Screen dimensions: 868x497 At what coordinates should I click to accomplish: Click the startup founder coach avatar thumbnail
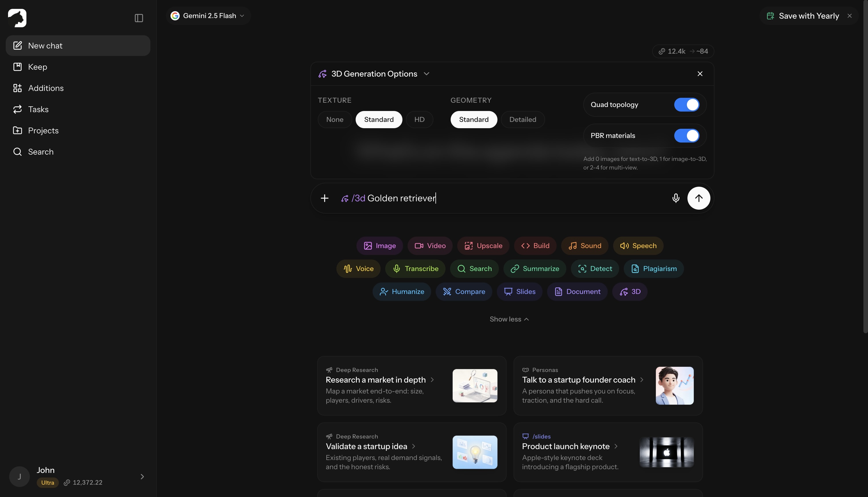(674, 386)
